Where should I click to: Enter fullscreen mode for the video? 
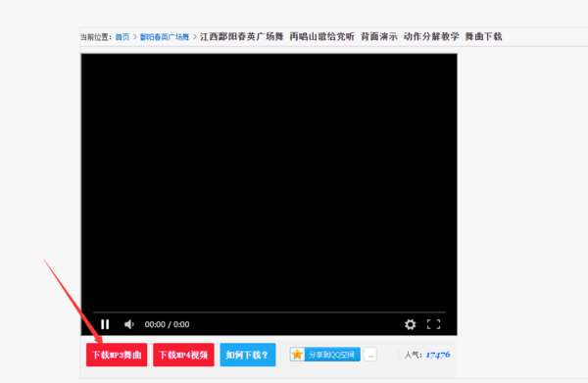pos(433,324)
